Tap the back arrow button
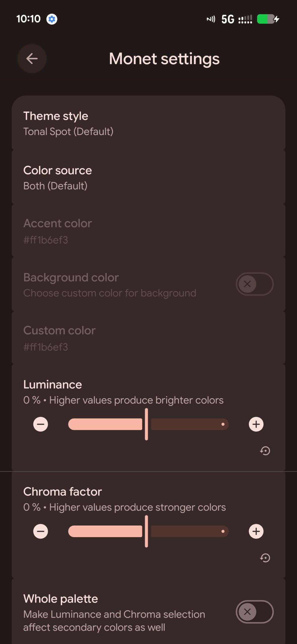297x644 pixels. [32, 59]
